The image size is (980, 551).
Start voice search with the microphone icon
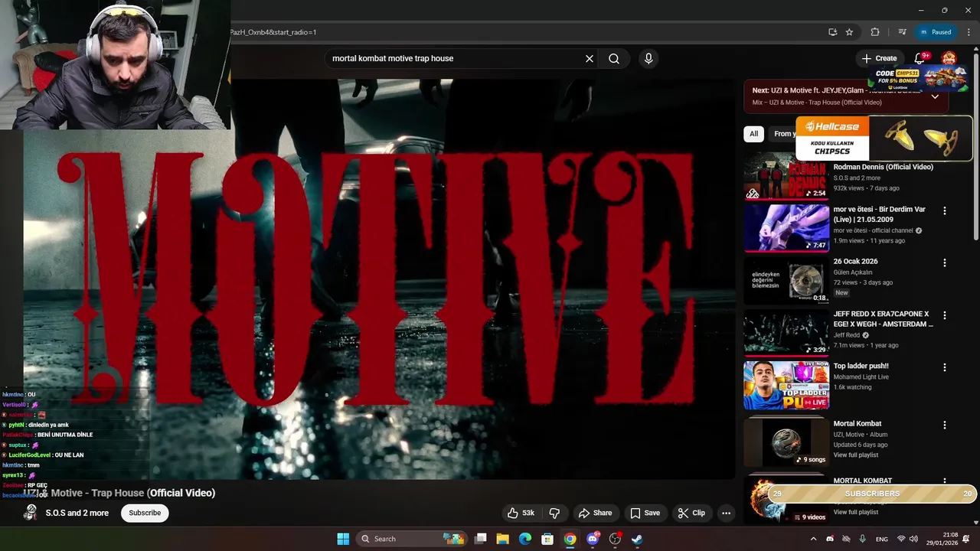(x=648, y=58)
